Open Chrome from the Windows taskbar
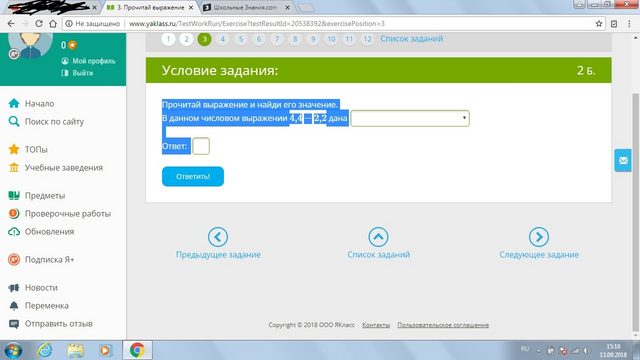Viewport: 640px width, 360px height. click(137, 350)
